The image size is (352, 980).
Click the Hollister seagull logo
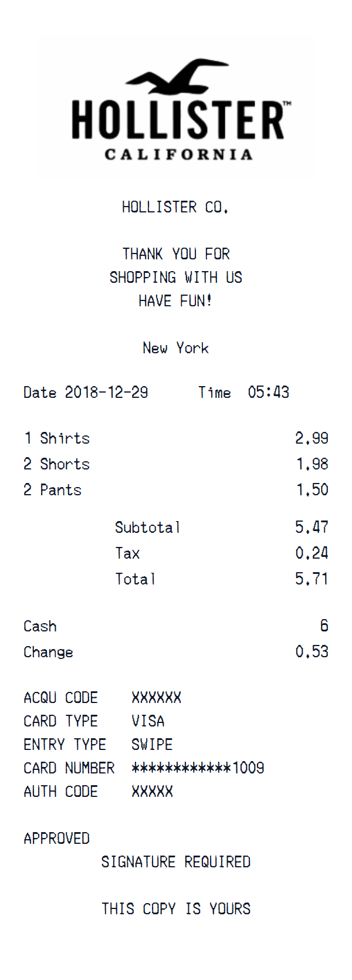[176, 76]
